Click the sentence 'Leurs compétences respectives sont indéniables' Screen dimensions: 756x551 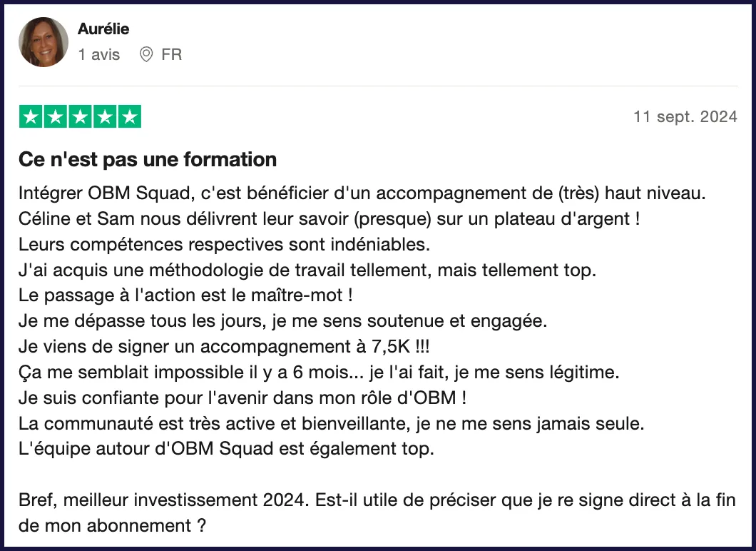click(x=224, y=244)
